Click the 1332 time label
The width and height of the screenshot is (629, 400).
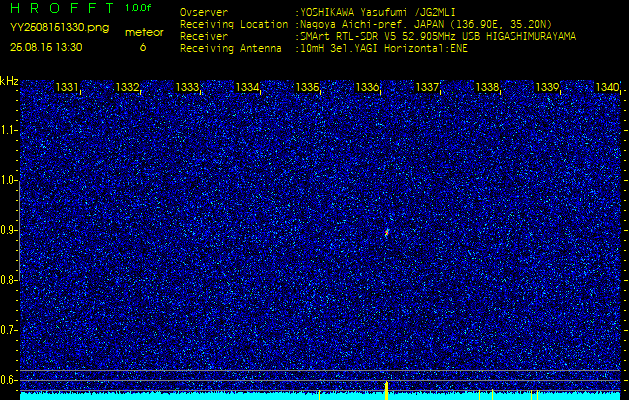tap(127, 87)
